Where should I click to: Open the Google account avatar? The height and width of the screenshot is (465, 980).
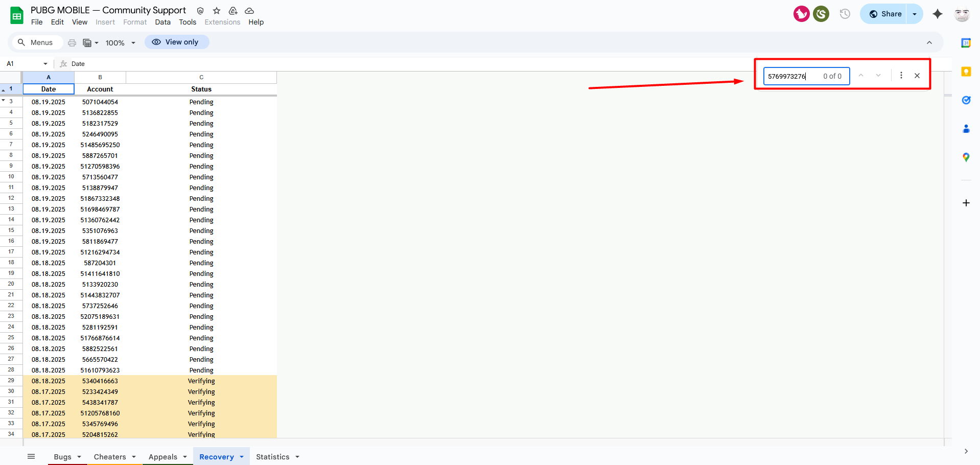tap(962, 14)
